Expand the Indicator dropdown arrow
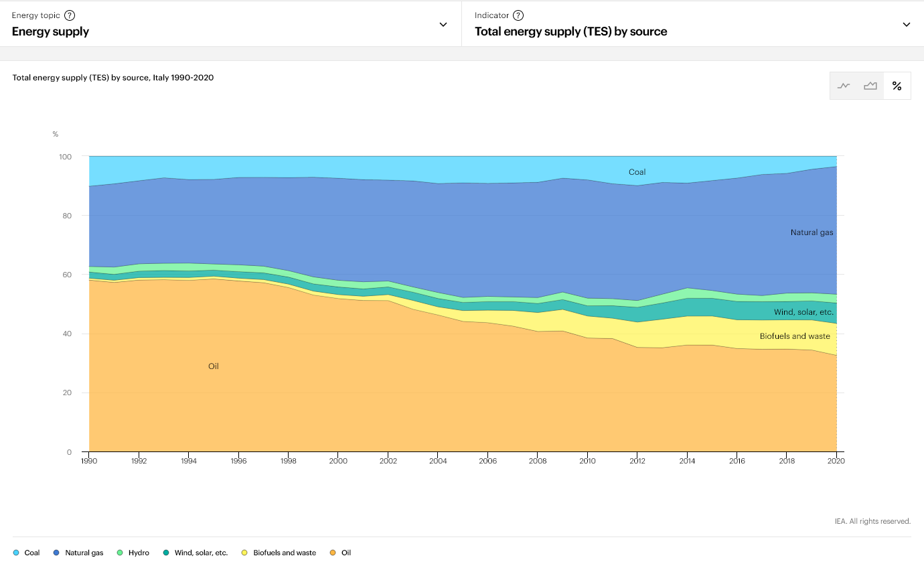Image resolution: width=924 pixels, height=568 pixels. [x=907, y=24]
